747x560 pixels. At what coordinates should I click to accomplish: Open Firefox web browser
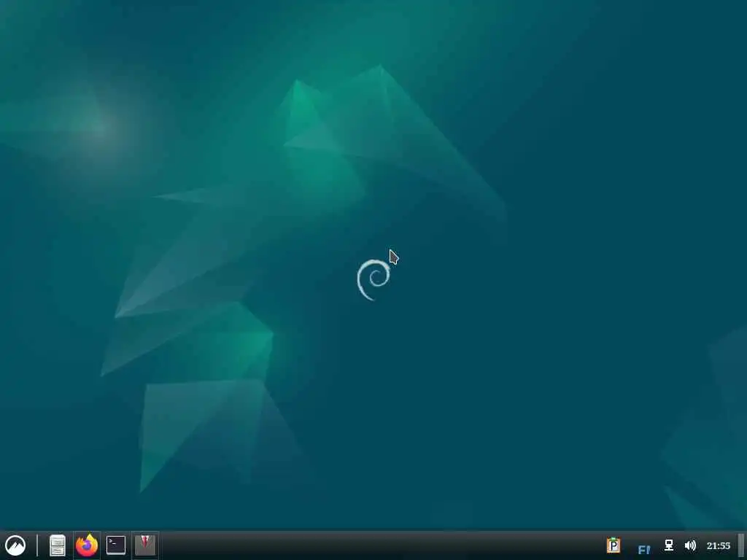(x=87, y=545)
